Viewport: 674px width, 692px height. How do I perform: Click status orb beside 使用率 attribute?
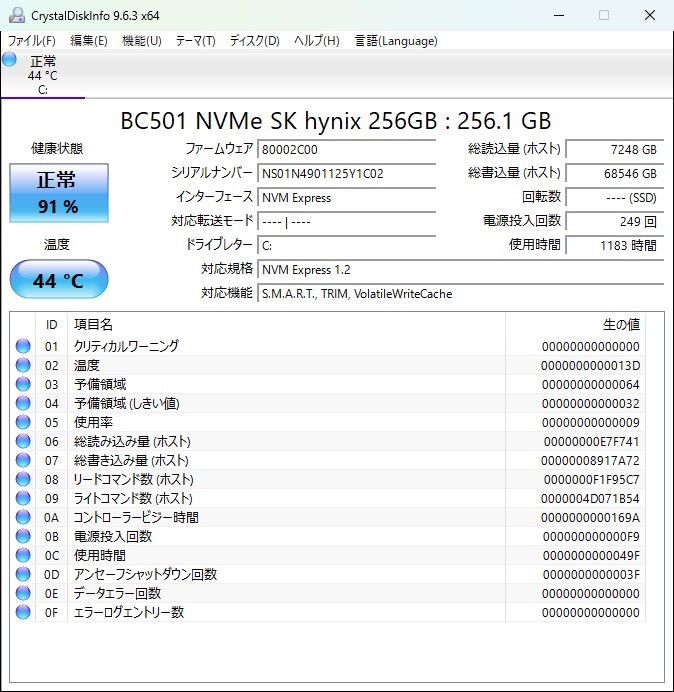tap(23, 422)
